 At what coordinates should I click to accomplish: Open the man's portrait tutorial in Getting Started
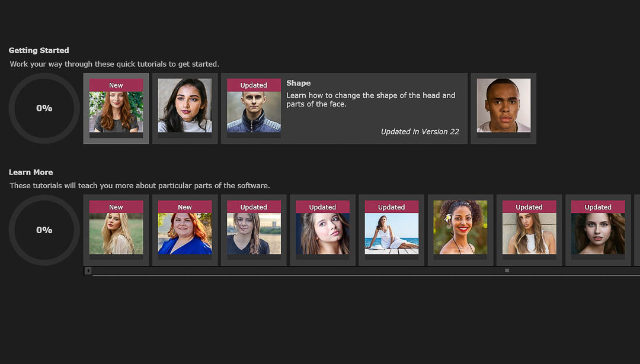(x=503, y=108)
